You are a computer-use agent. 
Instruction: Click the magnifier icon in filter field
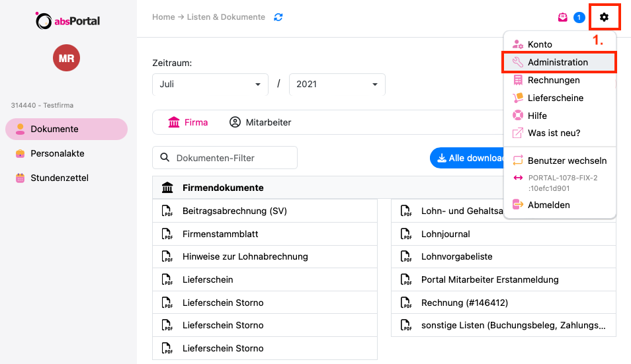(165, 157)
